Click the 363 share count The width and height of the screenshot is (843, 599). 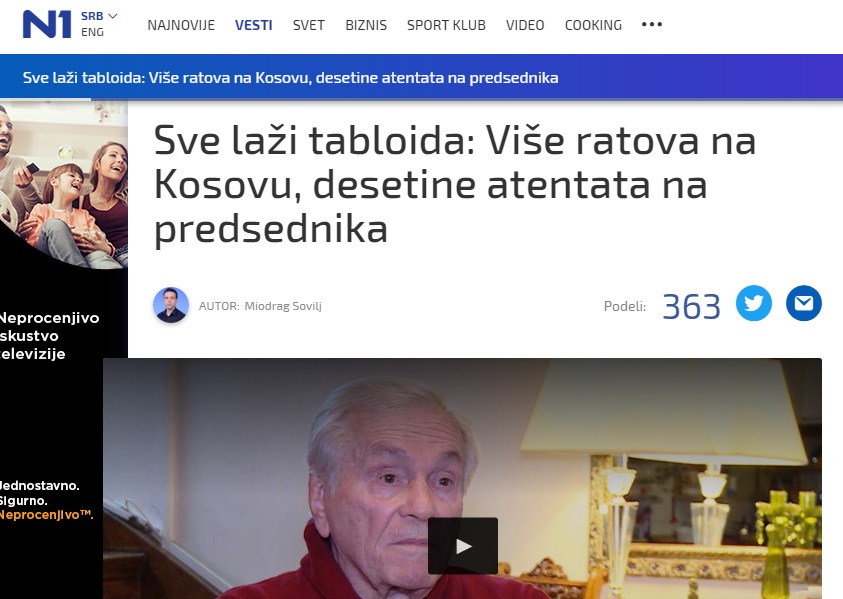click(691, 307)
